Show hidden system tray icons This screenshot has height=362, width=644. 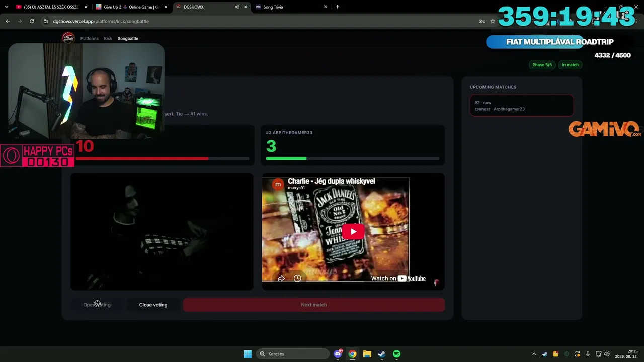[x=534, y=354]
